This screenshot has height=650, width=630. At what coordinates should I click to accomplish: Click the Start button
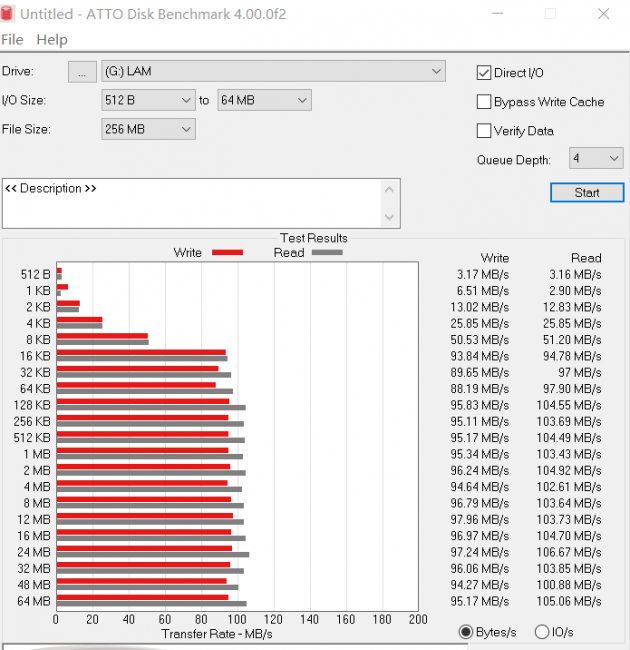coord(587,193)
